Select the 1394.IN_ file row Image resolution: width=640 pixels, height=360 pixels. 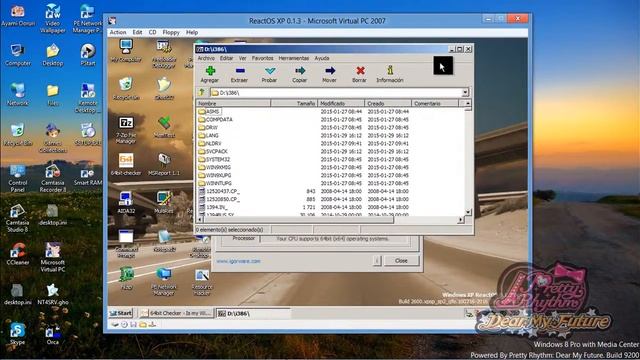tap(331, 207)
